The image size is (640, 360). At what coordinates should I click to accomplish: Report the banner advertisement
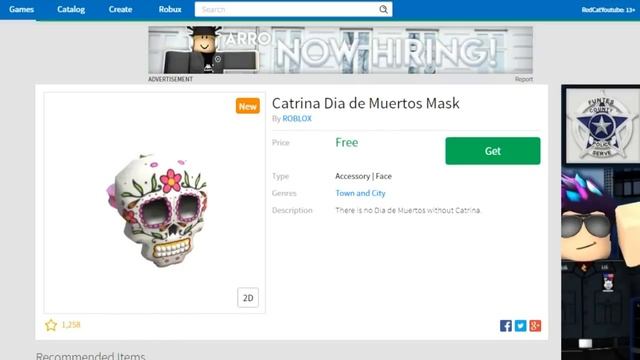point(524,79)
